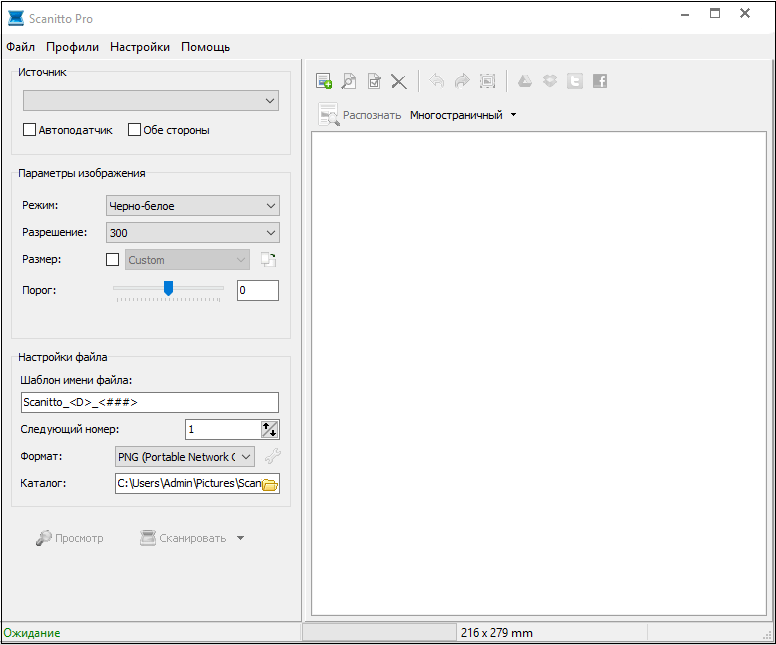
Task: Open the Источник scanner dropdown
Action: click(x=151, y=100)
